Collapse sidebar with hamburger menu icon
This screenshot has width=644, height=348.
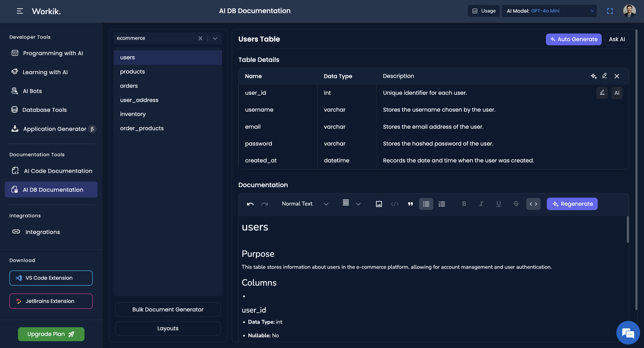coord(20,11)
